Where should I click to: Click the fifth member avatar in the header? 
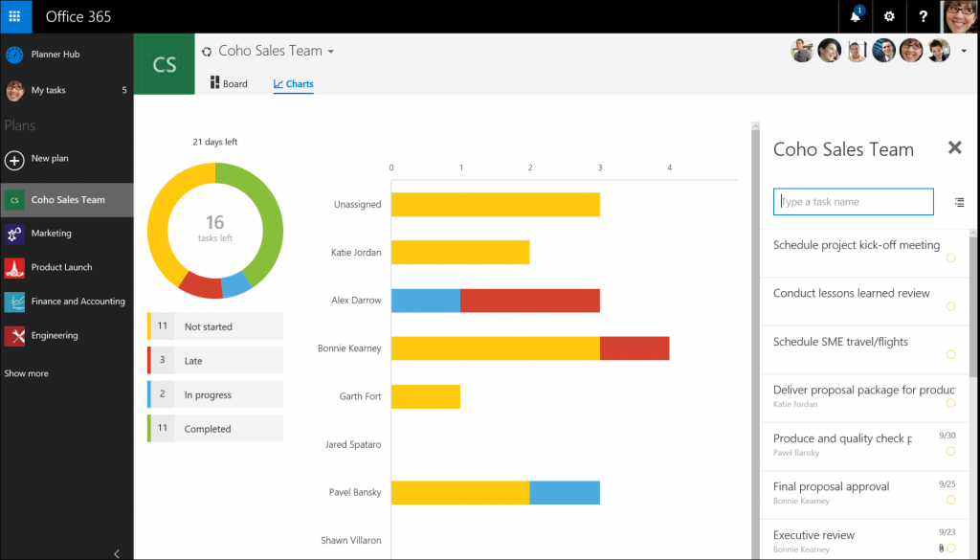point(911,51)
